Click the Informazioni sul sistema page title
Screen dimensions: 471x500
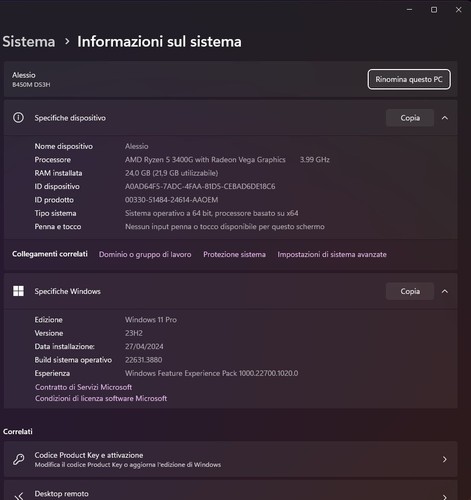point(159,42)
